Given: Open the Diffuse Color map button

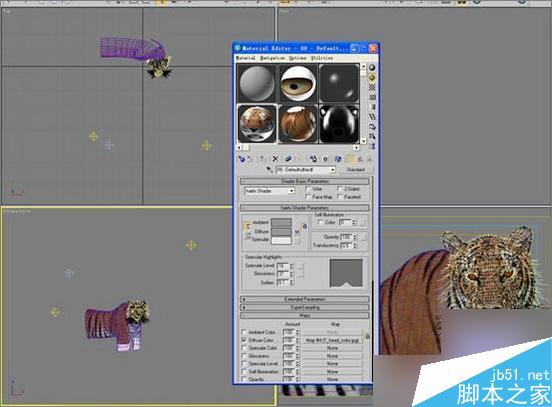Looking at the screenshot, I should (332, 340).
